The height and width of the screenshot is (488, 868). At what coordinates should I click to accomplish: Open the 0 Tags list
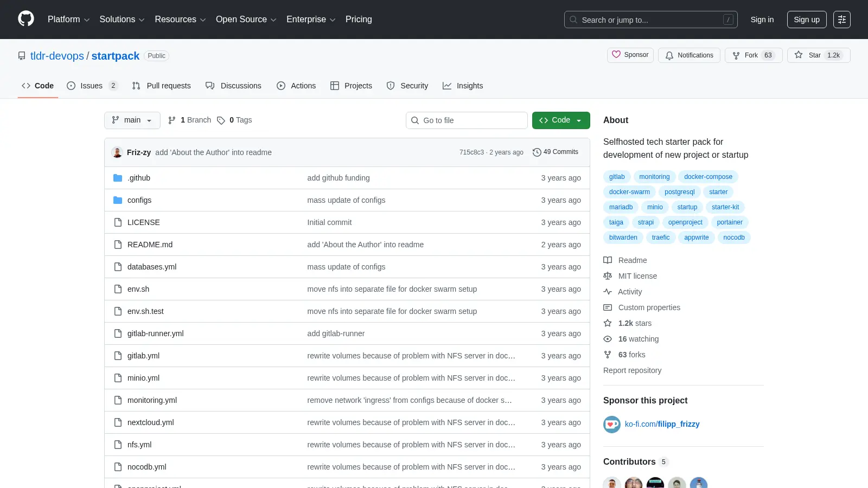click(x=234, y=120)
